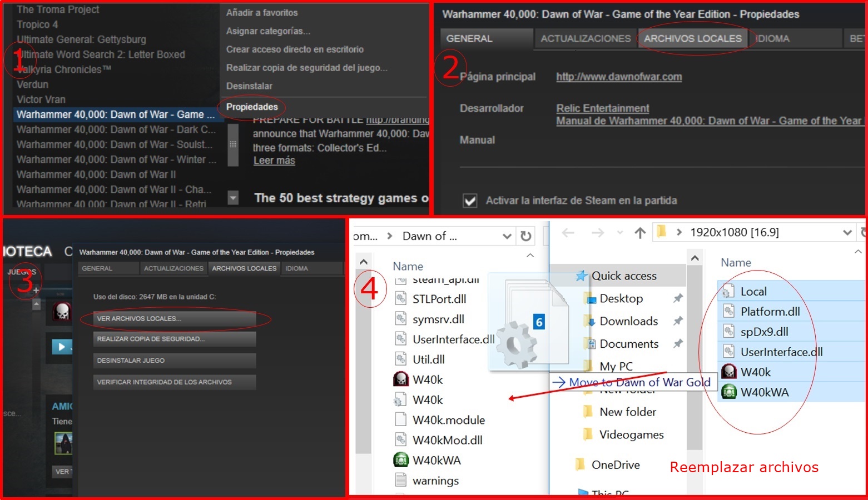Viewport: 868px width, 500px height.
Task: Click the game screenshot thumbnail above the VER button
Action: click(63, 443)
